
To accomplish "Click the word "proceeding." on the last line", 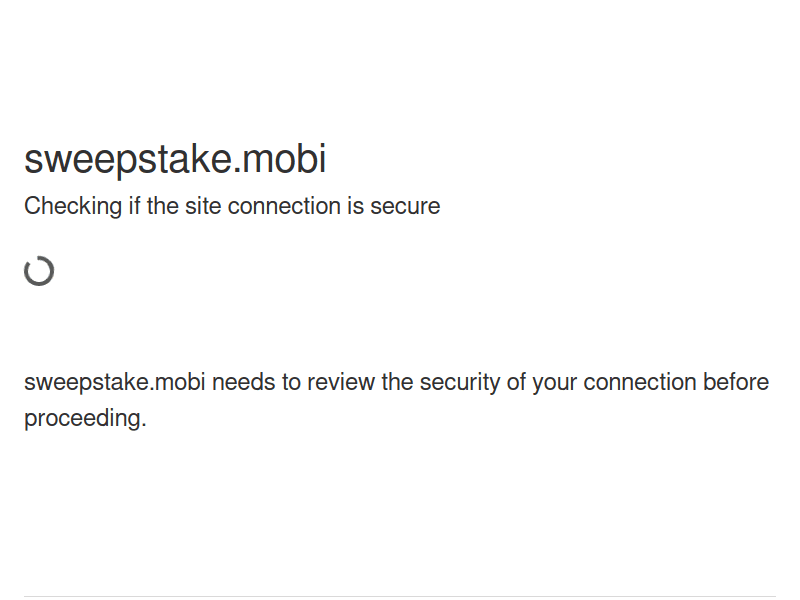I will 85,419.
